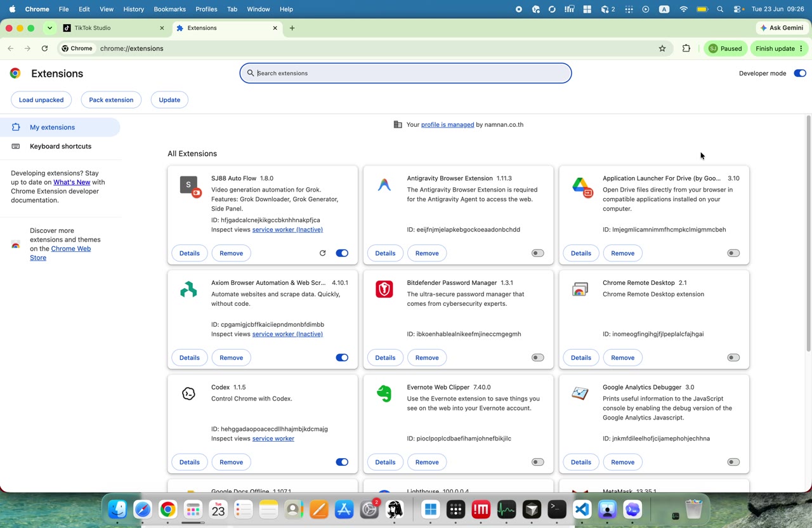Viewport: 812px width, 528px height.
Task: Enable Chrome Remote Desktop extension
Action: 733,357
